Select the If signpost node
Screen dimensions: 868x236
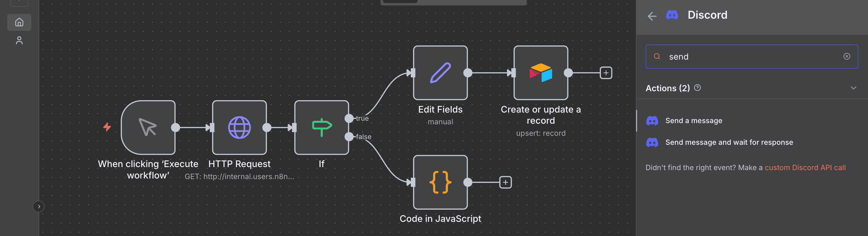coord(322,127)
